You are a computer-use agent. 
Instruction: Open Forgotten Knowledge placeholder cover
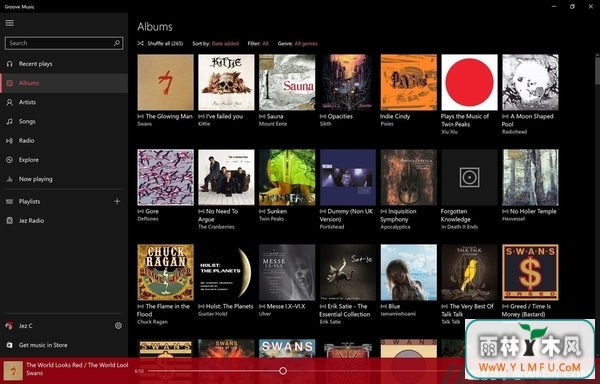point(470,177)
